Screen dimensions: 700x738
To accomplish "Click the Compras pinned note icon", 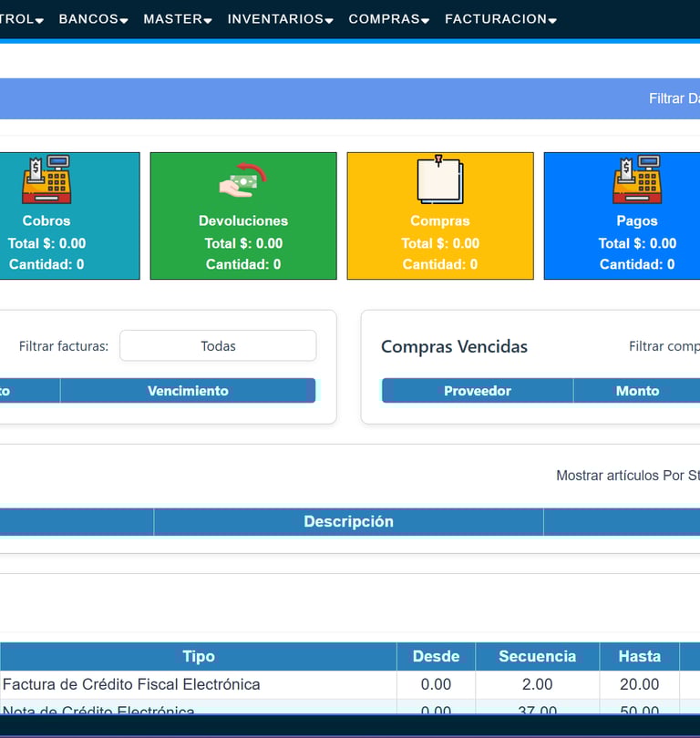I will point(440,179).
